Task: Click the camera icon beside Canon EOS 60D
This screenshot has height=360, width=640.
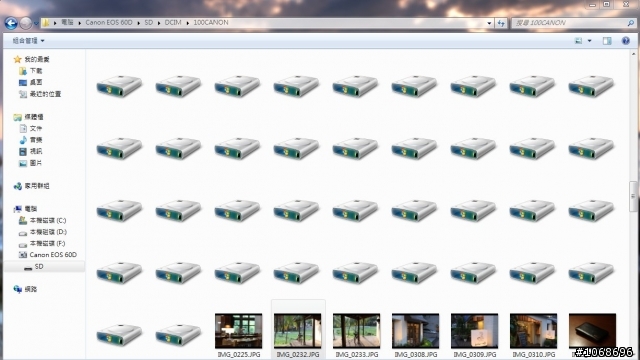Action: click(x=23, y=255)
